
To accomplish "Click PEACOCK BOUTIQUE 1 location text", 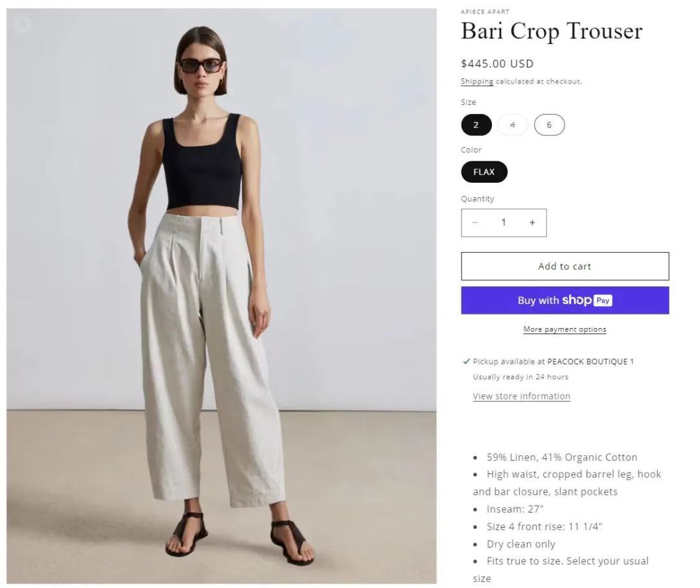I will tap(590, 362).
